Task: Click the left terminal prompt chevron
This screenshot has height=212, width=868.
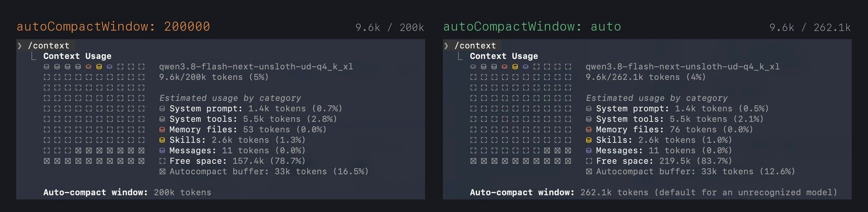Action: tap(20, 45)
